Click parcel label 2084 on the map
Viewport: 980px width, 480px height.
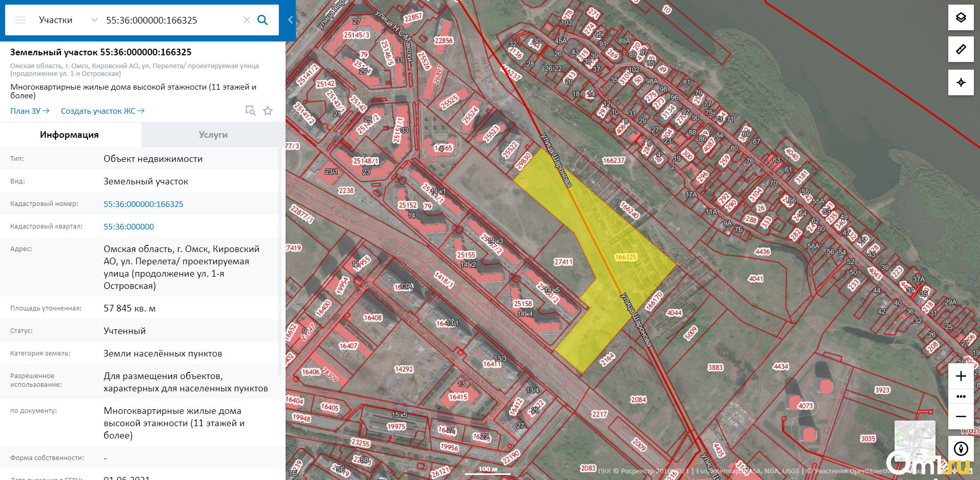click(x=638, y=400)
